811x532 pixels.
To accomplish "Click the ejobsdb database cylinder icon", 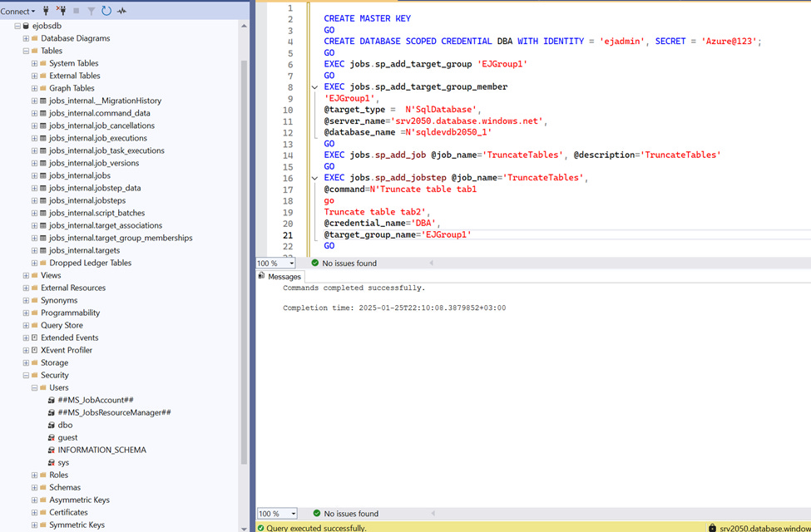I will click(x=26, y=25).
